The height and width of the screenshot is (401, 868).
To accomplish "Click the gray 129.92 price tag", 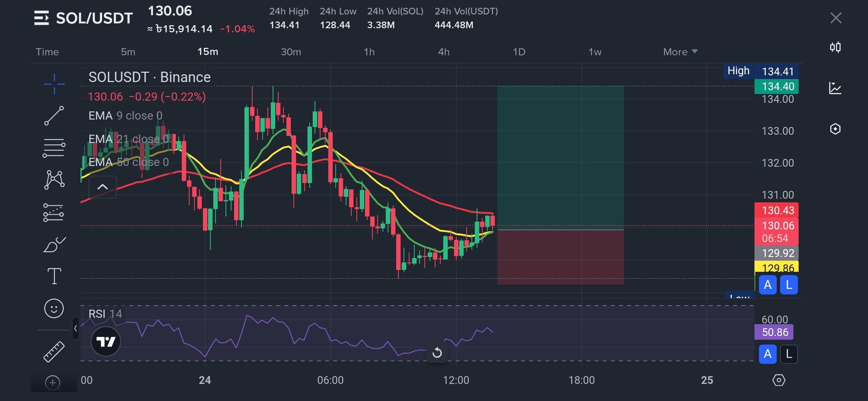I will tap(777, 253).
